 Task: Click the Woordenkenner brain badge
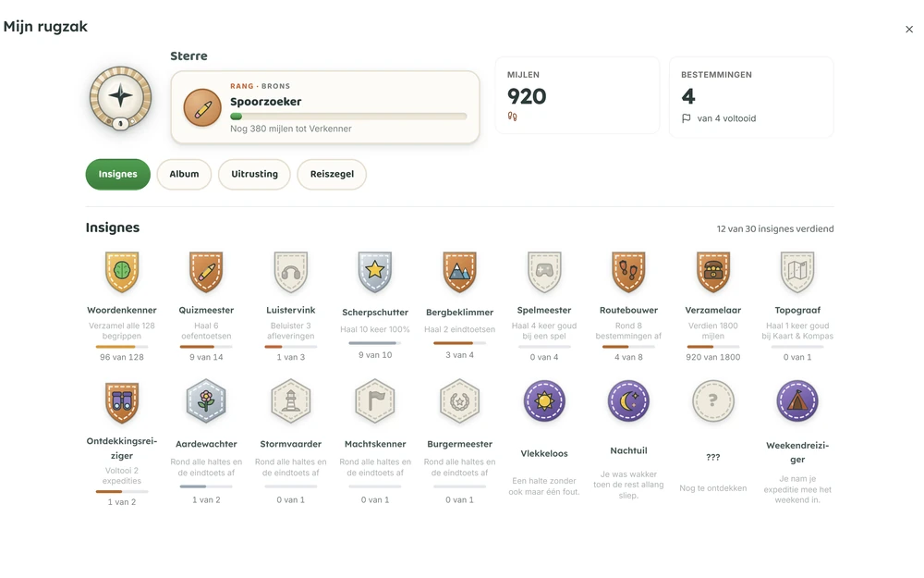[121, 272]
